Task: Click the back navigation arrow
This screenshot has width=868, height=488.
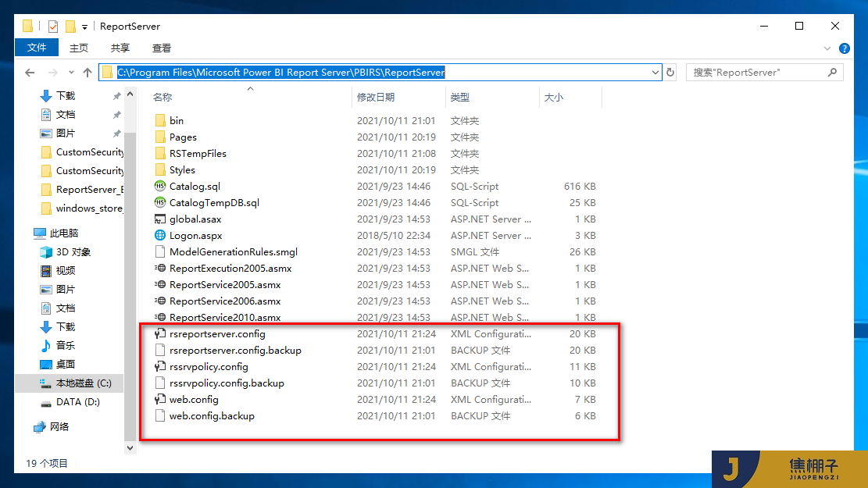Action: 30,72
